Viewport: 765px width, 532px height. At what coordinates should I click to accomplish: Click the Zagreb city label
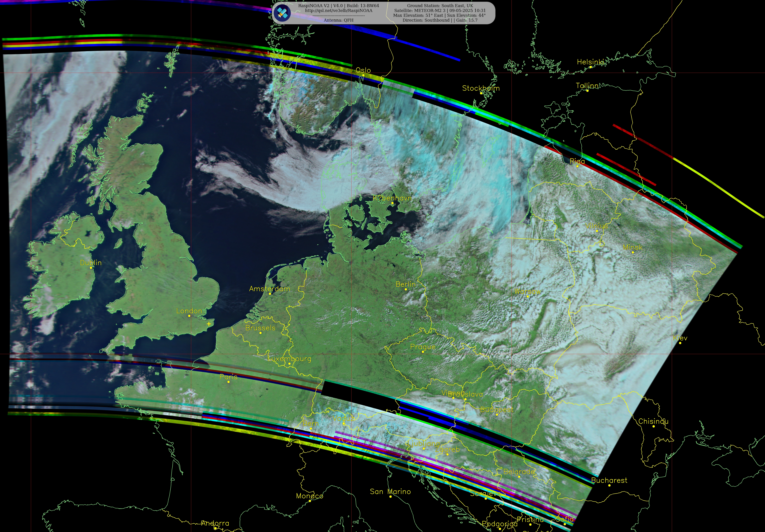(x=447, y=449)
